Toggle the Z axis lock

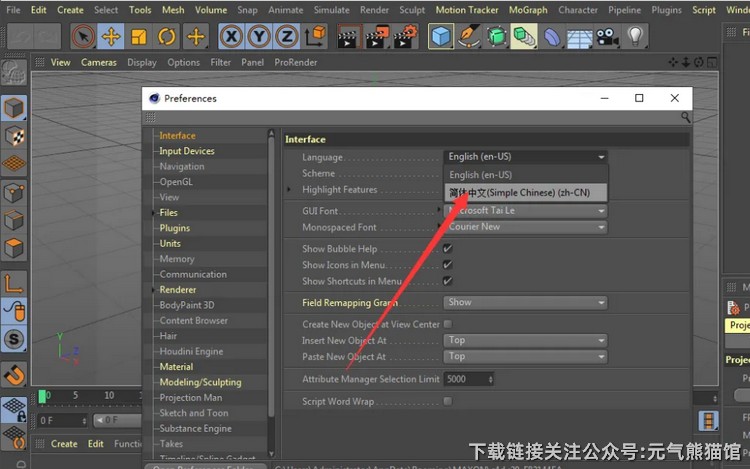click(286, 37)
